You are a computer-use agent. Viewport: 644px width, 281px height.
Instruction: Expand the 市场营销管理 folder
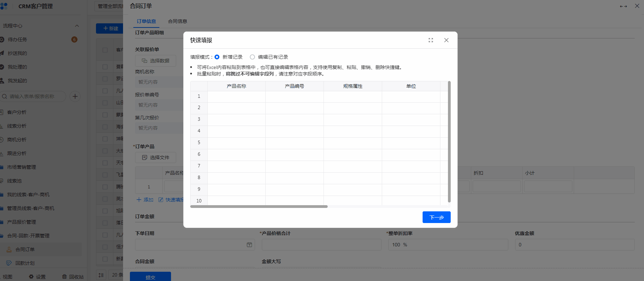click(x=21, y=167)
